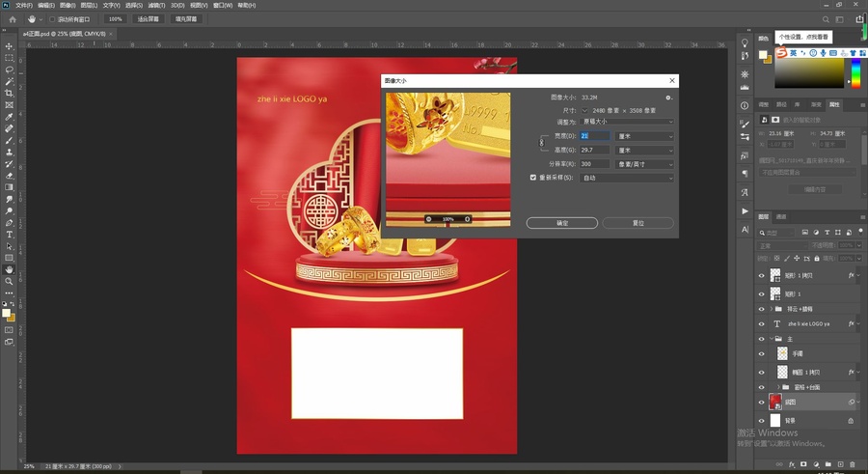Toggle layer filter switch on Layers panel

click(x=860, y=232)
